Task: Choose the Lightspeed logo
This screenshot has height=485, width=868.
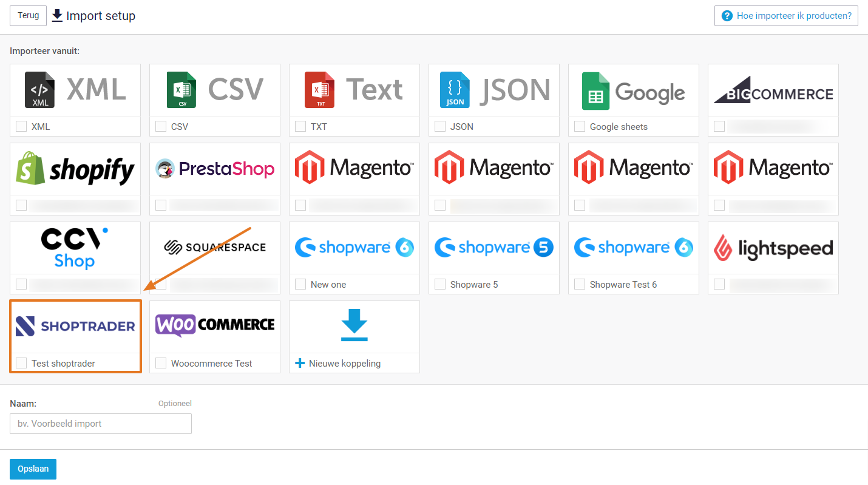Action: pos(773,248)
